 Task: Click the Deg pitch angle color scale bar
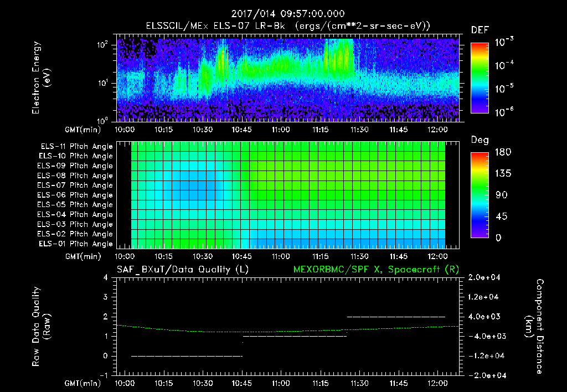click(480, 195)
